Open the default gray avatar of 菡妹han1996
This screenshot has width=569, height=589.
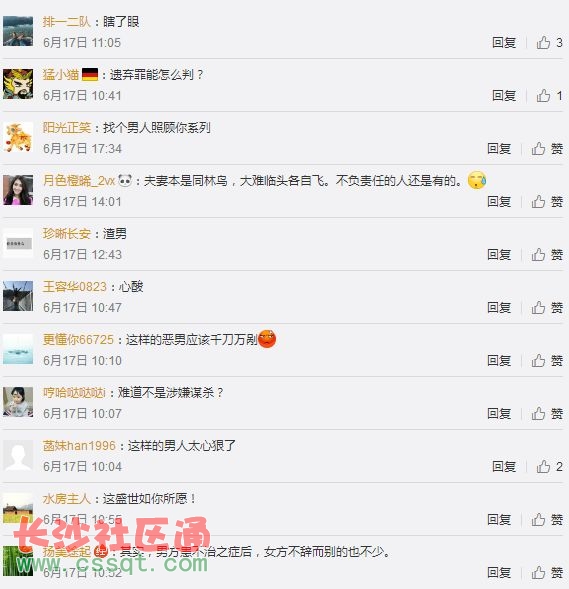pyautogui.click(x=18, y=455)
